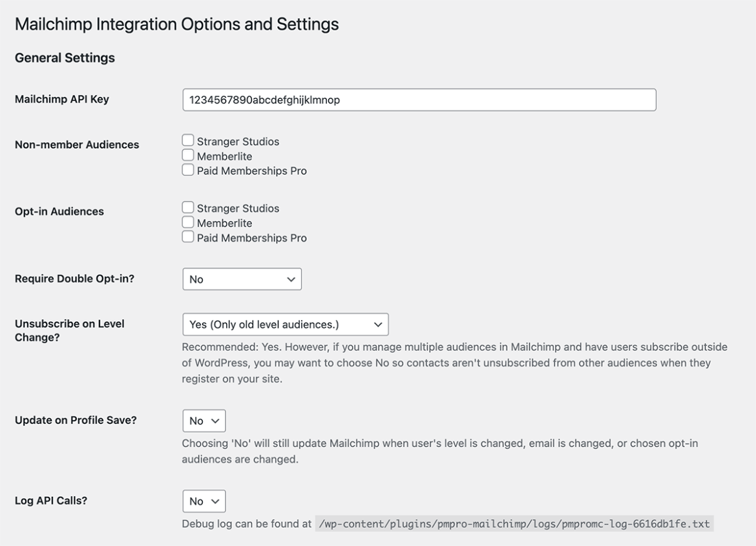
Task: Click the 'Require Double Opt-in?' label
Action: 74,278
